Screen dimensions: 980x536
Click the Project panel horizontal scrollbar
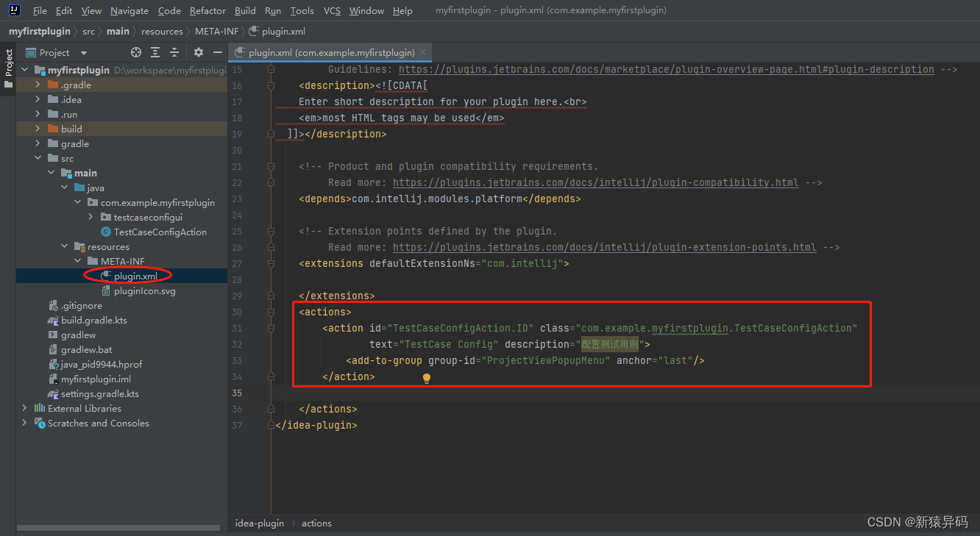tap(118, 528)
